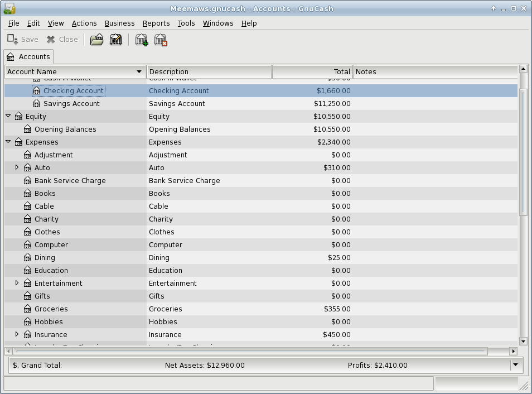Click the Edit account toolbar icon
The image size is (532, 394).
point(115,40)
